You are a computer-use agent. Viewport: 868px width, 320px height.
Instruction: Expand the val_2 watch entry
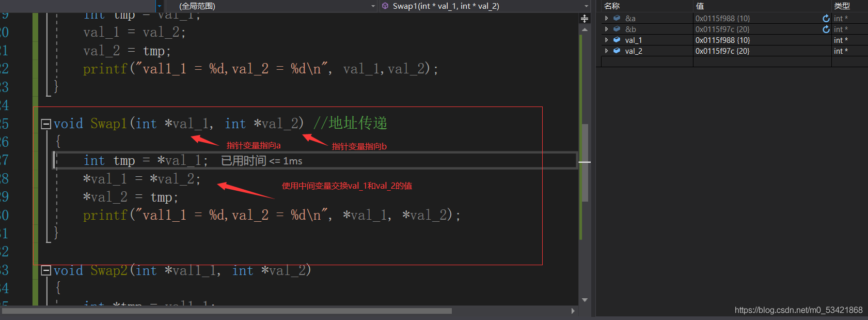click(607, 51)
